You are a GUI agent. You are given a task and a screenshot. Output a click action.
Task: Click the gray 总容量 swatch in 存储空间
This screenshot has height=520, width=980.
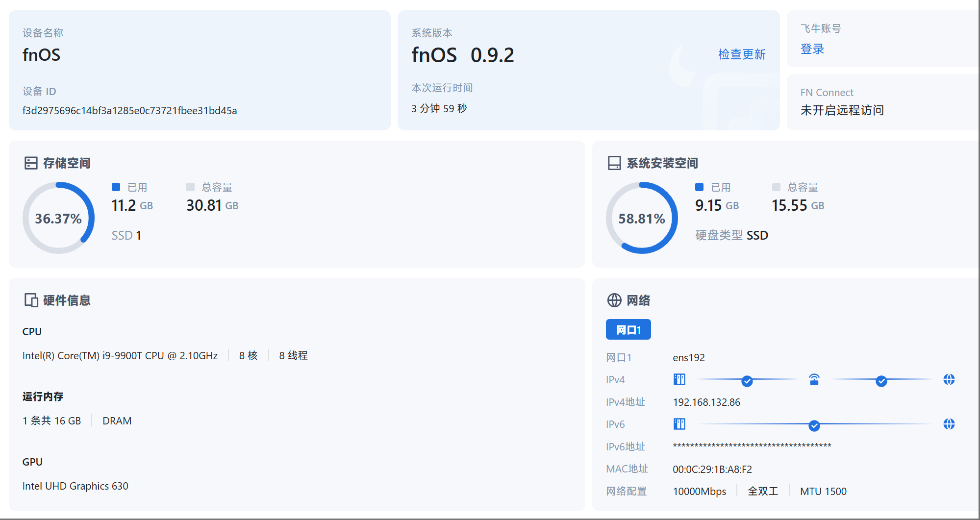coord(190,187)
